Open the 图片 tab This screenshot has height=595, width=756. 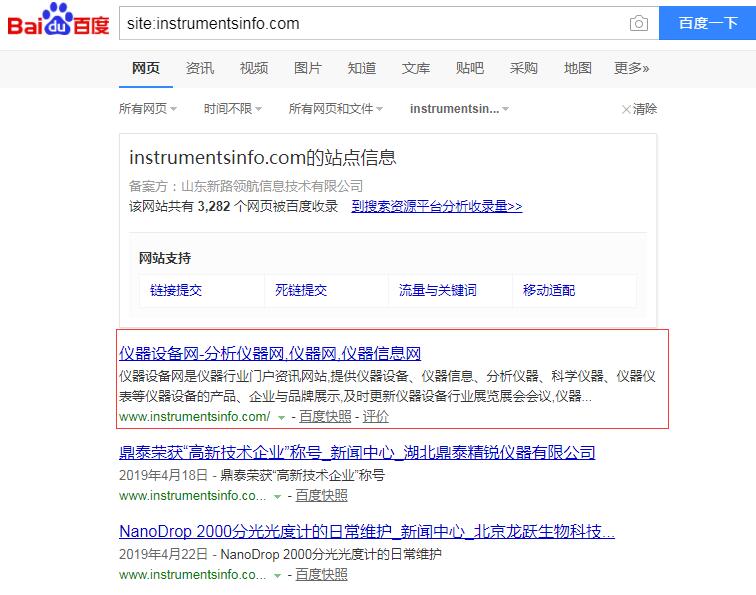[308, 68]
